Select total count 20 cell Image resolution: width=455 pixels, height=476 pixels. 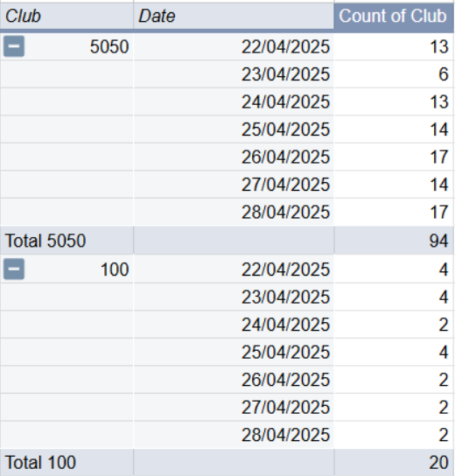pyautogui.click(x=394, y=462)
